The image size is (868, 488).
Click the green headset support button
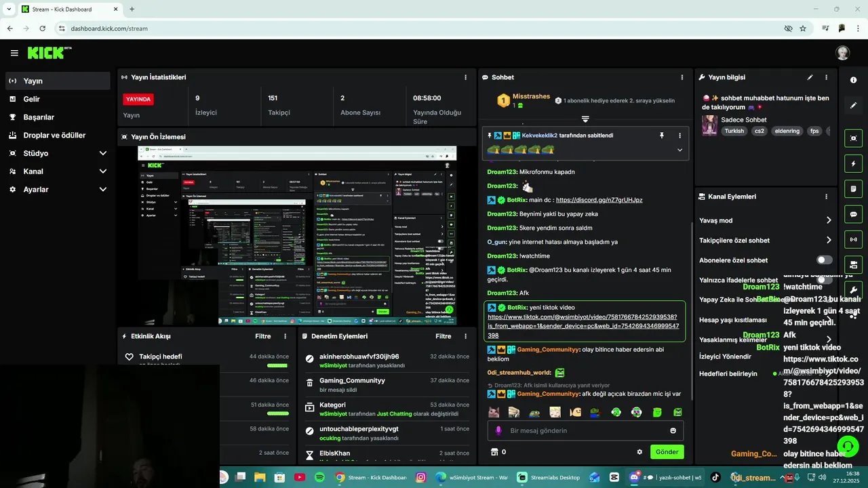point(848,446)
